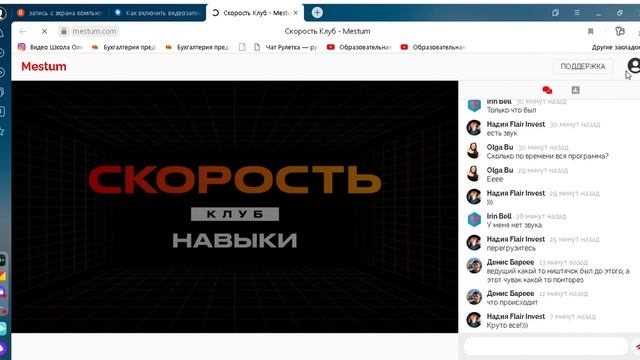Open 'Чат Рулетка' bookmark

286,47
